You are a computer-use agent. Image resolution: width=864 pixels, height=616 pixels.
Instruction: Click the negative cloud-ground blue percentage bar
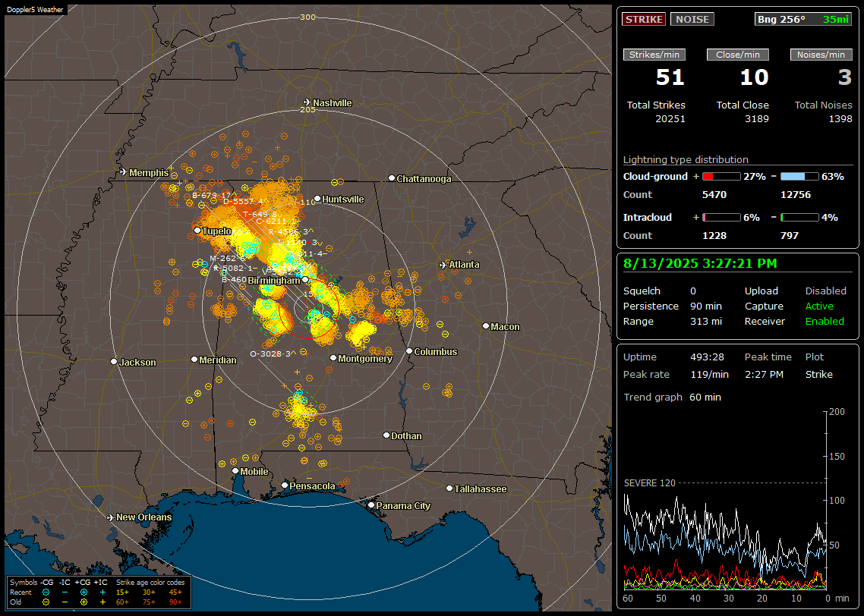point(799,177)
